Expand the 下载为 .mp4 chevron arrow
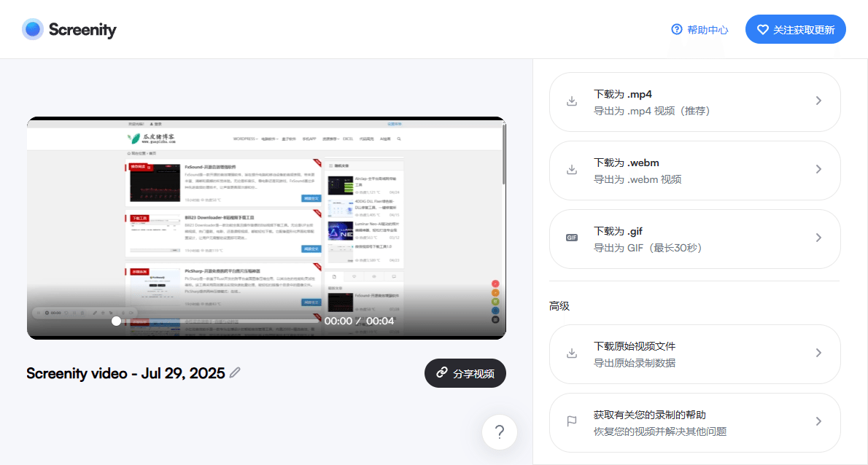The image size is (868, 465). pos(818,101)
